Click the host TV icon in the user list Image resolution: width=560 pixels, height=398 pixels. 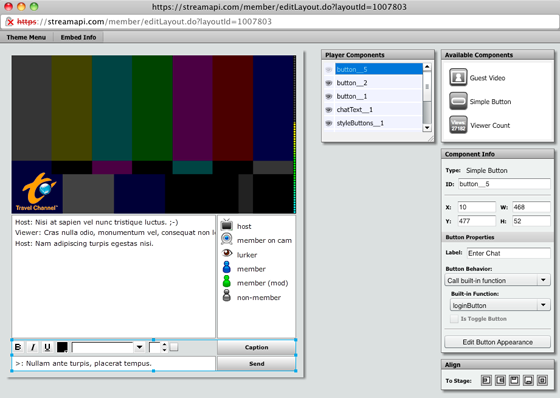click(226, 225)
